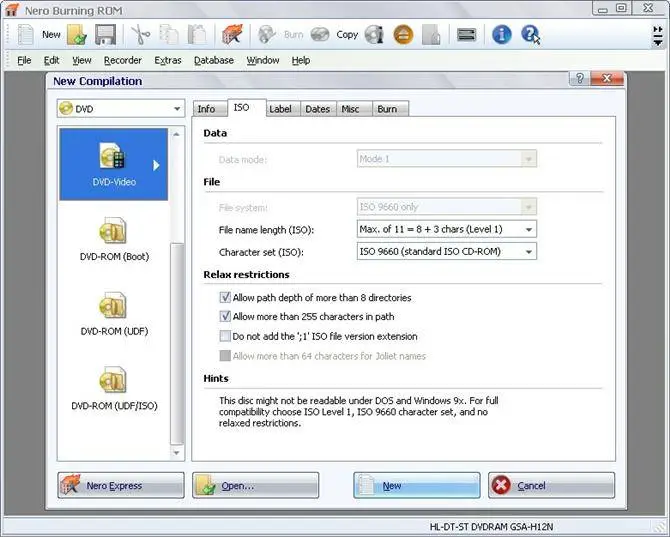
Task: Click the gray document toolbar icon
Action: point(431,35)
